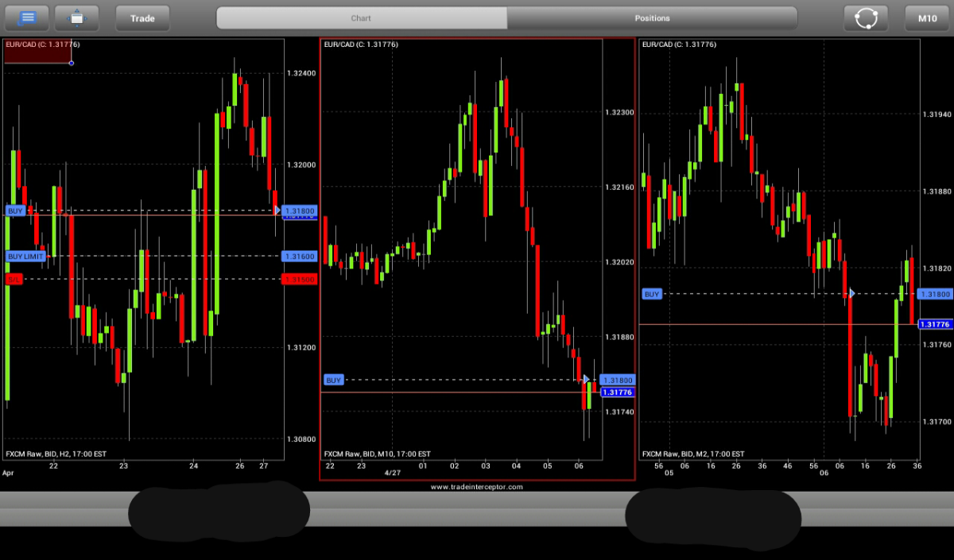Click EUR/CAD title of M2 chart
Image resolution: width=954 pixels, height=560 pixels.
(x=679, y=44)
